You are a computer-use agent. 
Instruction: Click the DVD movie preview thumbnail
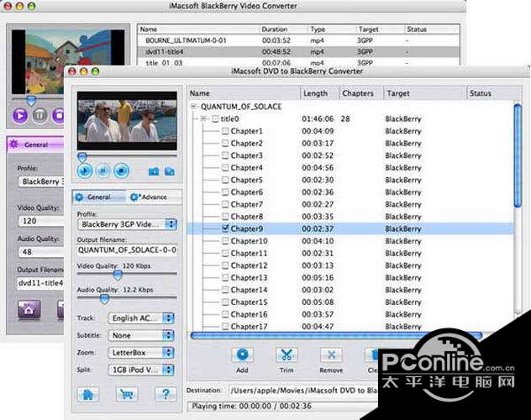click(127, 120)
